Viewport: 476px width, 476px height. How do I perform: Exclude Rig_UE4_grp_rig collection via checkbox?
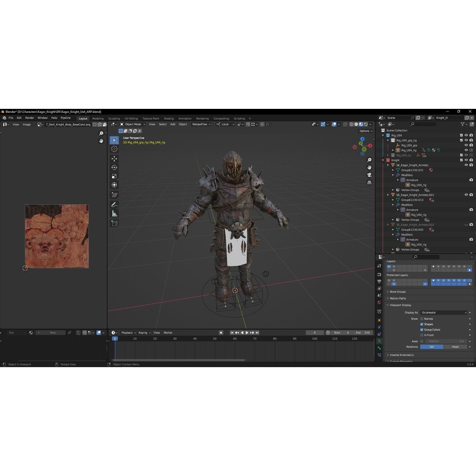(461, 140)
